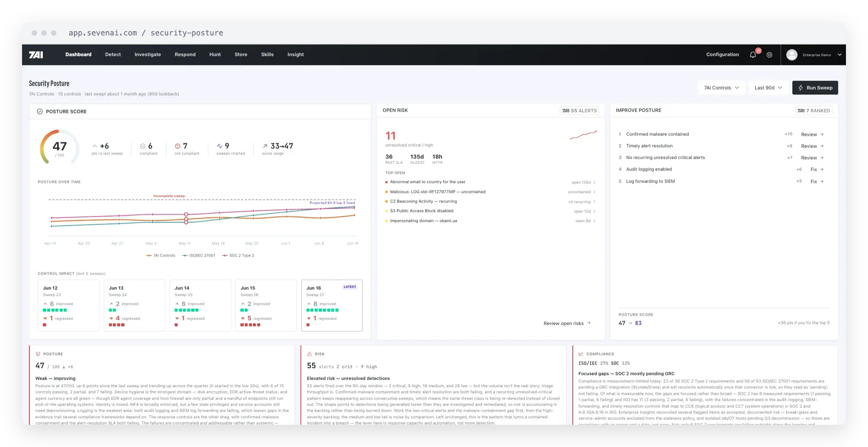868x447 pixels.
Task: Open the Store nav item
Action: [241, 54]
